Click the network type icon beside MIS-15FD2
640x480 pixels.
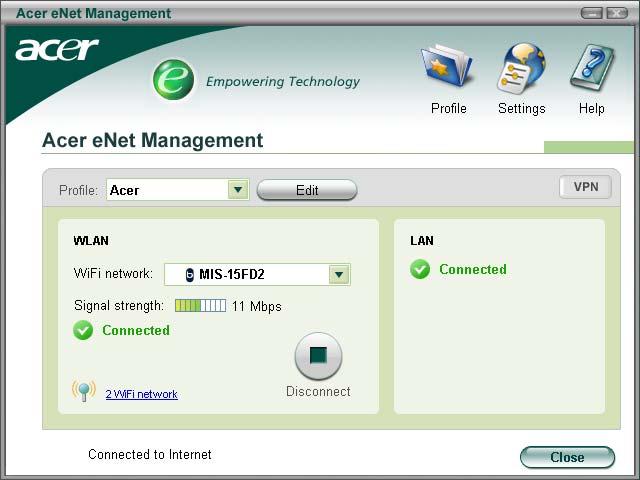(x=189, y=275)
